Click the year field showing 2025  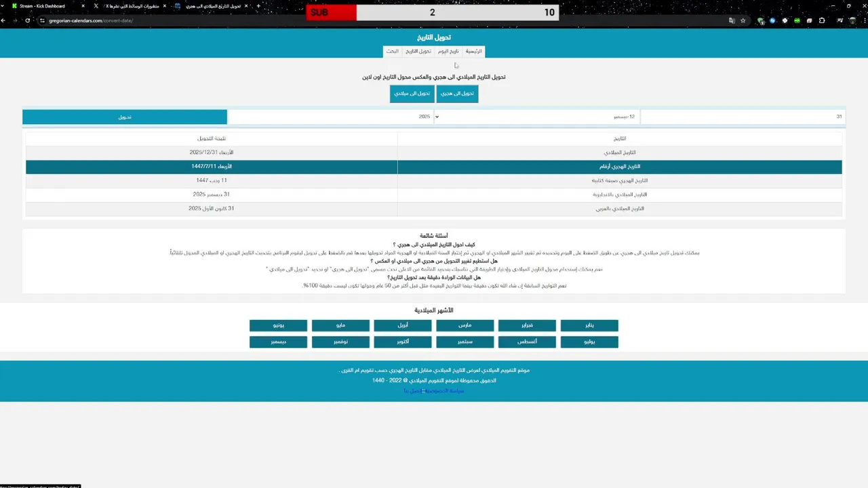pos(330,117)
